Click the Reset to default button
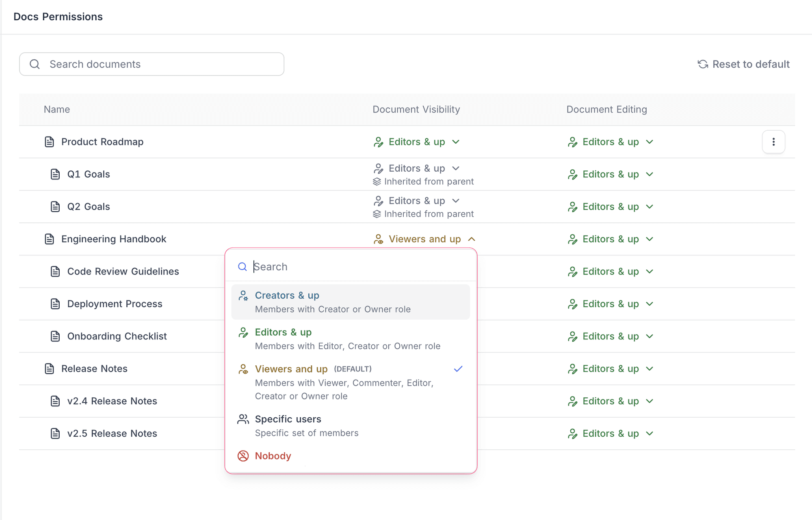Viewport: 812px width, 520px height. tap(743, 64)
